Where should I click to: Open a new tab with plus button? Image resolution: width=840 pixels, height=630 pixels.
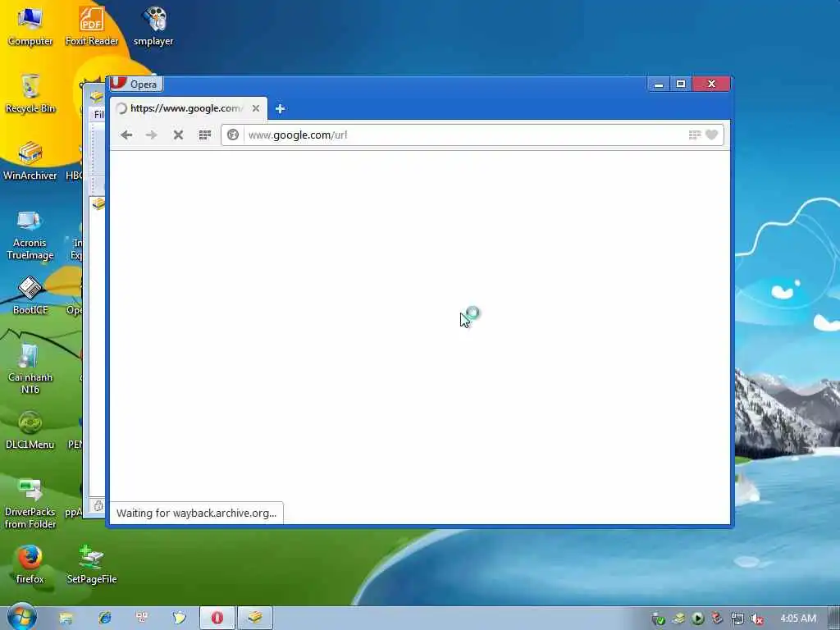(x=280, y=109)
